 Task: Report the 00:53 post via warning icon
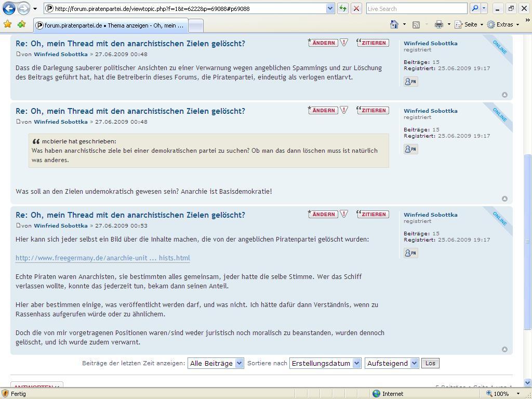coord(344,214)
